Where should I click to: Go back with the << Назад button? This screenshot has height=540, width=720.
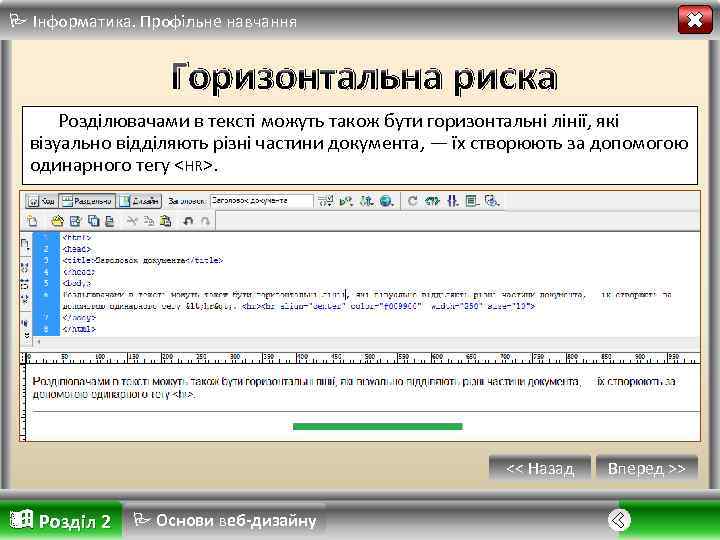tap(540, 468)
